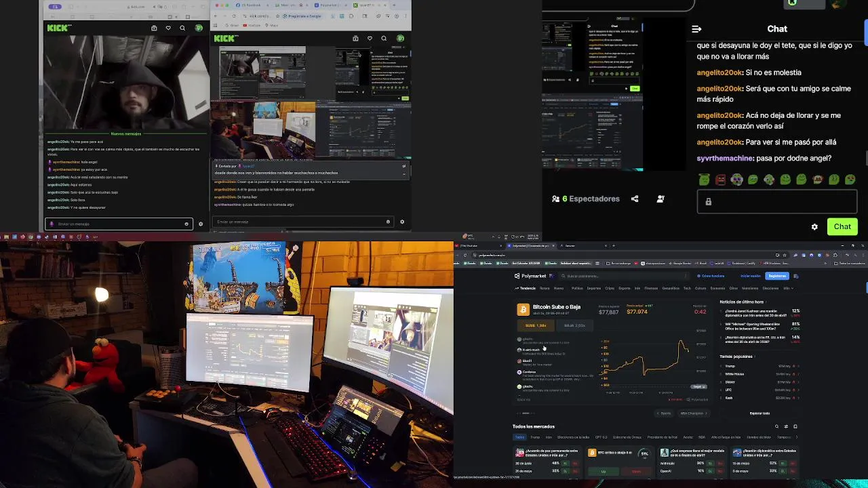Expand 'Noticias de última hora' chevron
868x488 pixels.
pos(766,302)
